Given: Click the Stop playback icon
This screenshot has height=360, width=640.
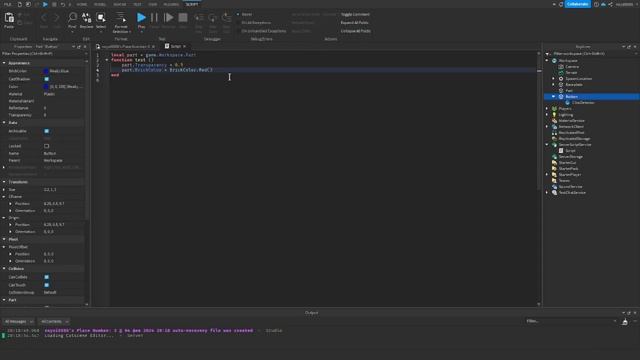Looking at the screenshot, I should [x=183, y=18].
